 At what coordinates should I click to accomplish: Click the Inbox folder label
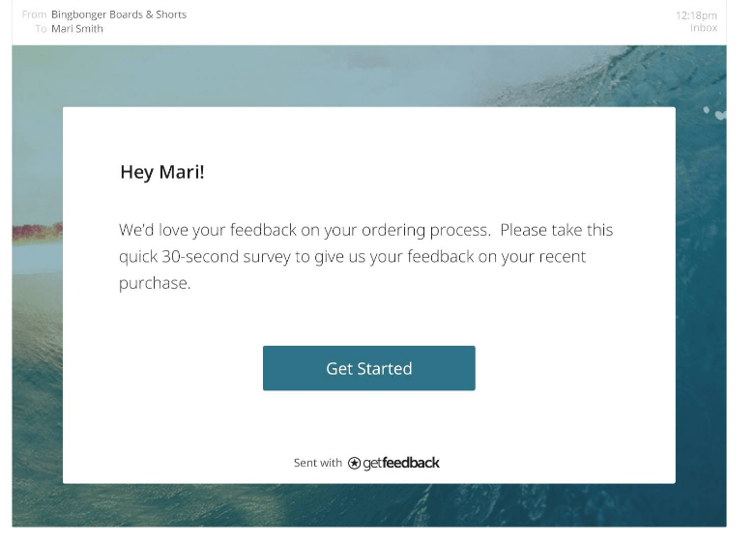click(x=703, y=28)
